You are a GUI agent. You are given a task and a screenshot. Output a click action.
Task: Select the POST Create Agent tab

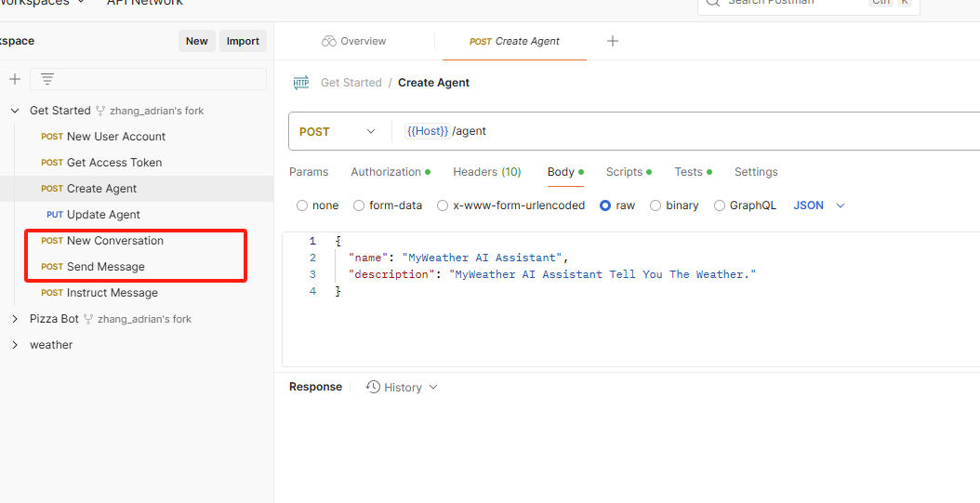(x=514, y=41)
